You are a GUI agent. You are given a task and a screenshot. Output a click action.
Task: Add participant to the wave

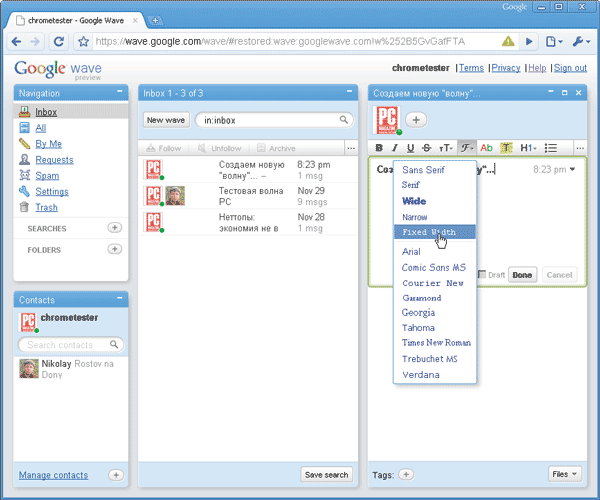(x=416, y=120)
